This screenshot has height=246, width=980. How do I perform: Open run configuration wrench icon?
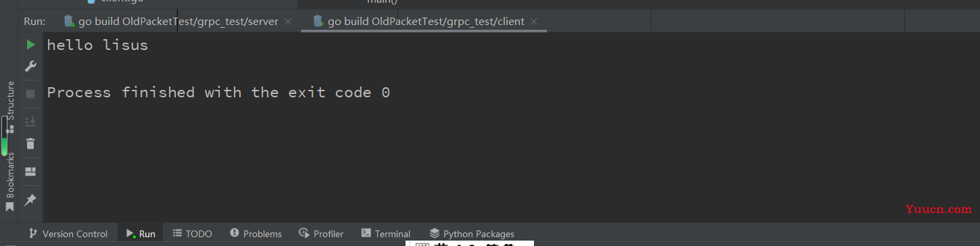point(30,66)
